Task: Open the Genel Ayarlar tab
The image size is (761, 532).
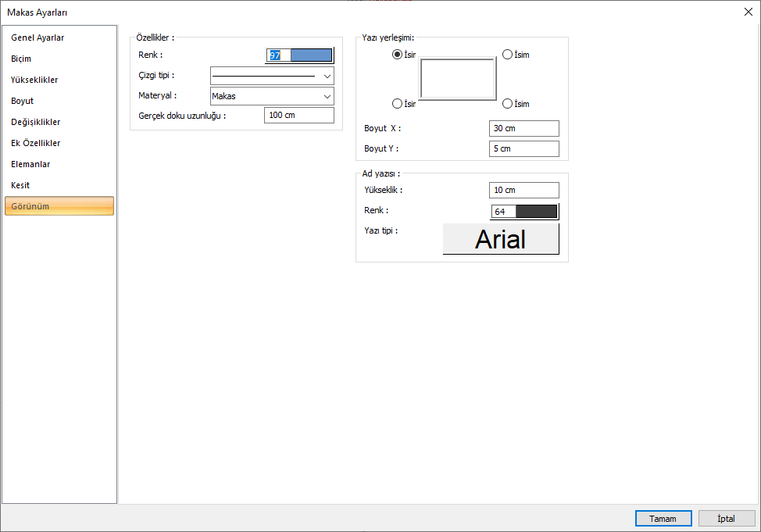Action: point(38,37)
